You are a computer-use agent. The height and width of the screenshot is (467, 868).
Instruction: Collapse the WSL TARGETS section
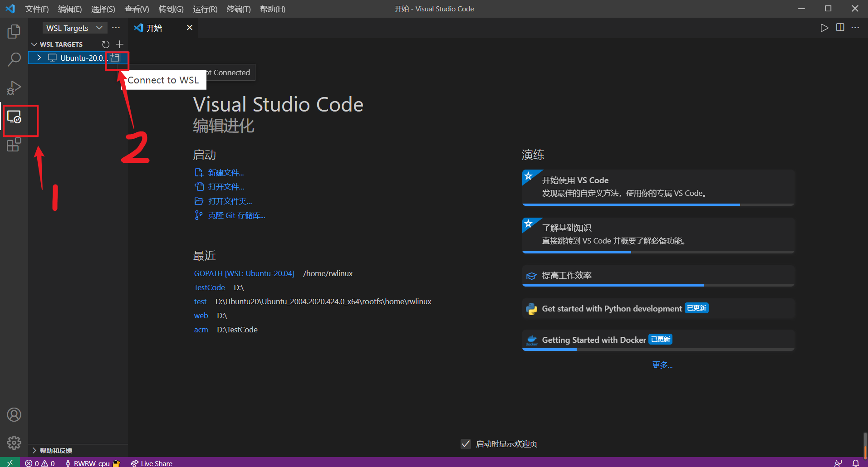tap(34, 44)
